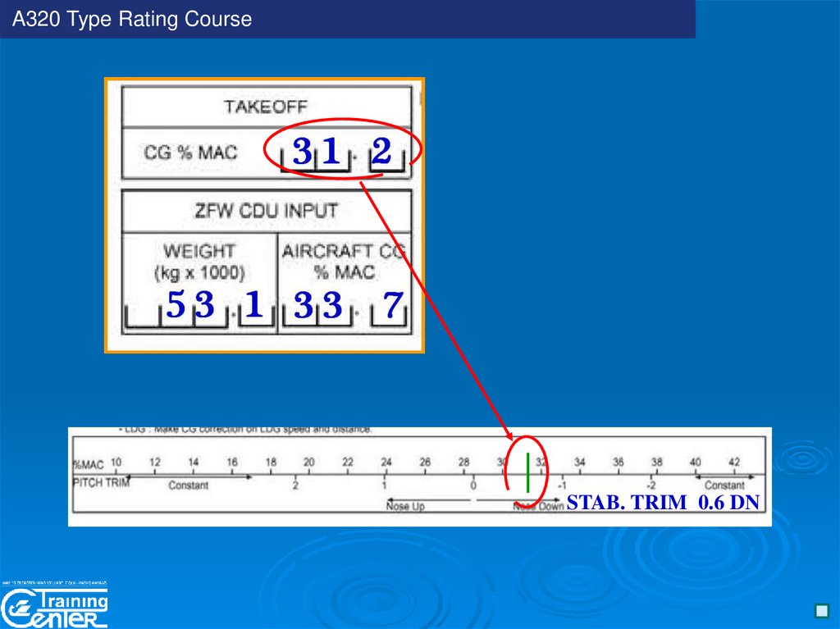Click pitch trim value -2 on the scale
This screenshot has width=840, height=629.
[651, 485]
